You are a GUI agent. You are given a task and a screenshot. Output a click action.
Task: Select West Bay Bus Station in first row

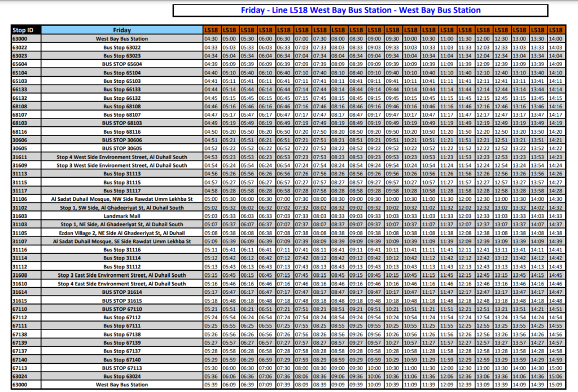point(121,39)
